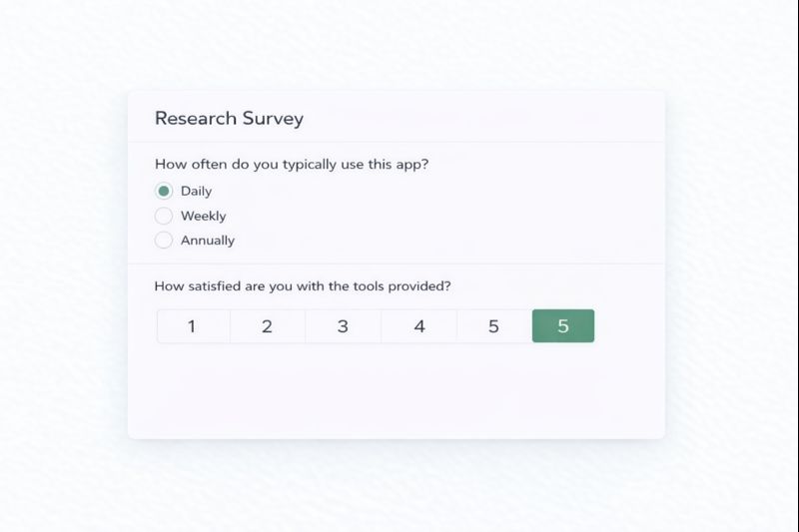Click the "Weekly" option label text
Viewport: 799px width, 532px height.
(203, 216)
